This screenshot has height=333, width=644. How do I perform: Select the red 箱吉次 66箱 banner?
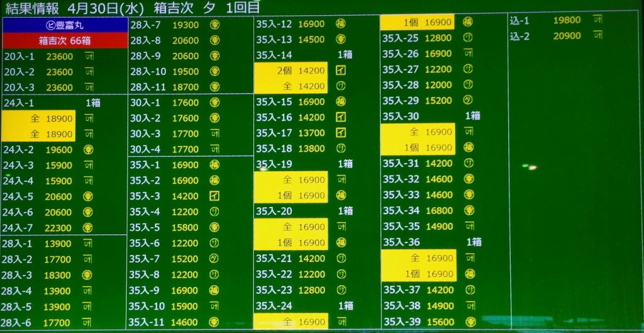pos(64,41)
